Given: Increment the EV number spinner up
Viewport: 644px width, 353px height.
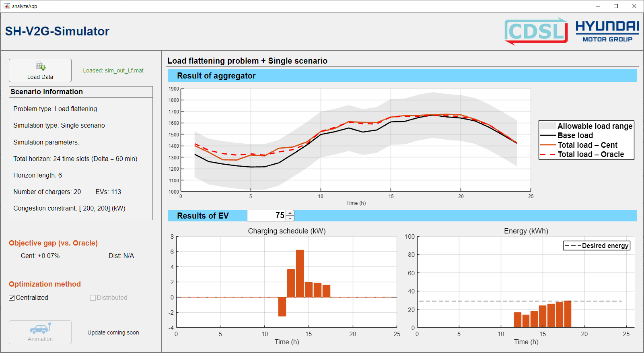Looking at the screenshot, I should click(290, 213).
